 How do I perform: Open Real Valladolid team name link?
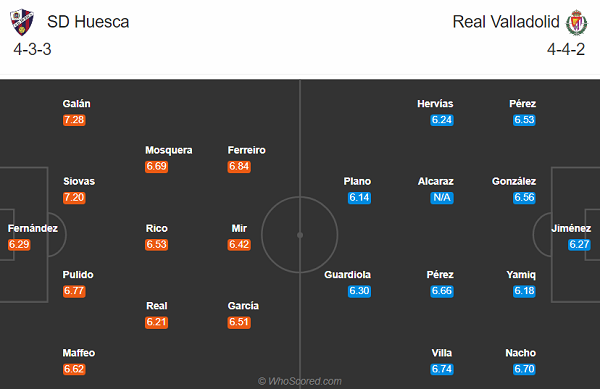pyautogui.click(x=506, y=22)
